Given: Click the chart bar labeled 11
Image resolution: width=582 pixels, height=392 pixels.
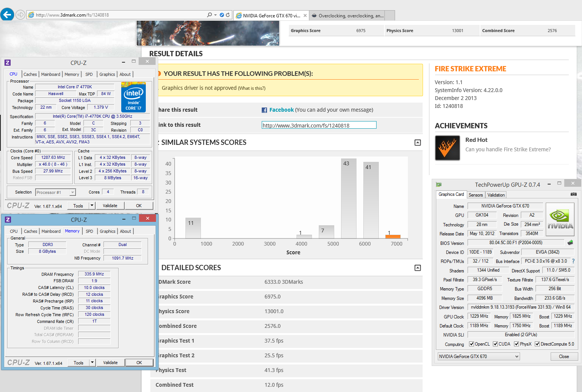Looking at the screenshot, I should [193, 228].
